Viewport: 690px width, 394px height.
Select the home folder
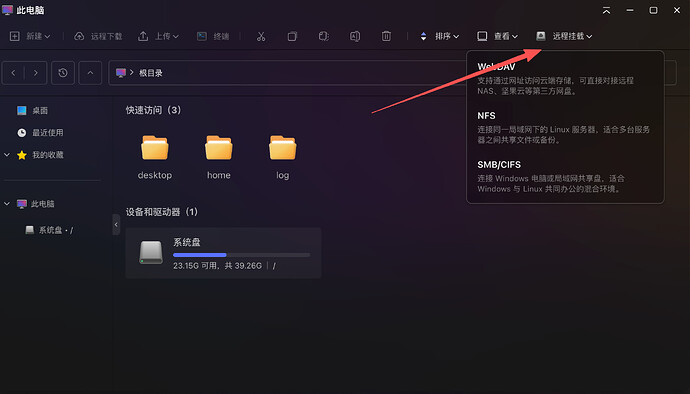point(219,158)
